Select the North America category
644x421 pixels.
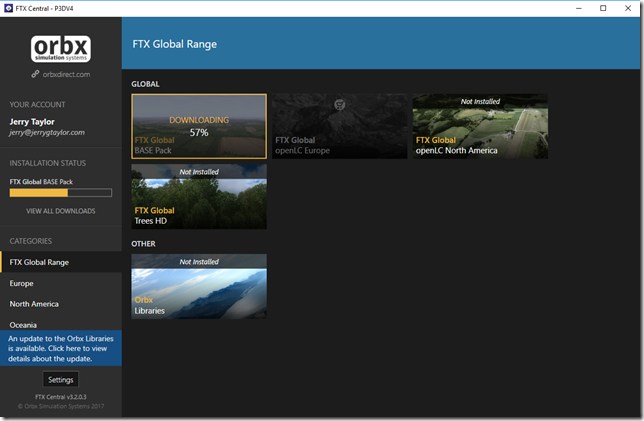(x=61, y=304)
